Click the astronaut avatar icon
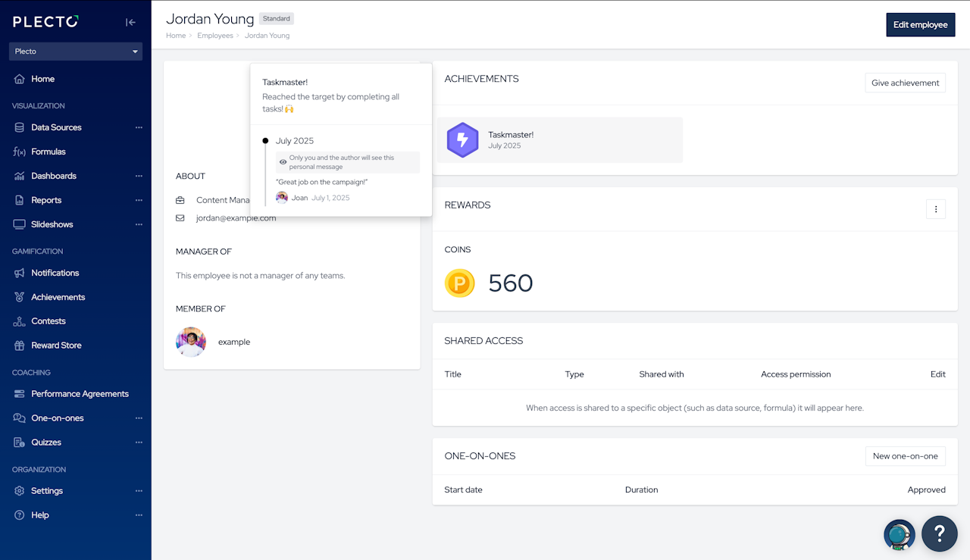This screenshot has height=560, width=970. [899, 535]
